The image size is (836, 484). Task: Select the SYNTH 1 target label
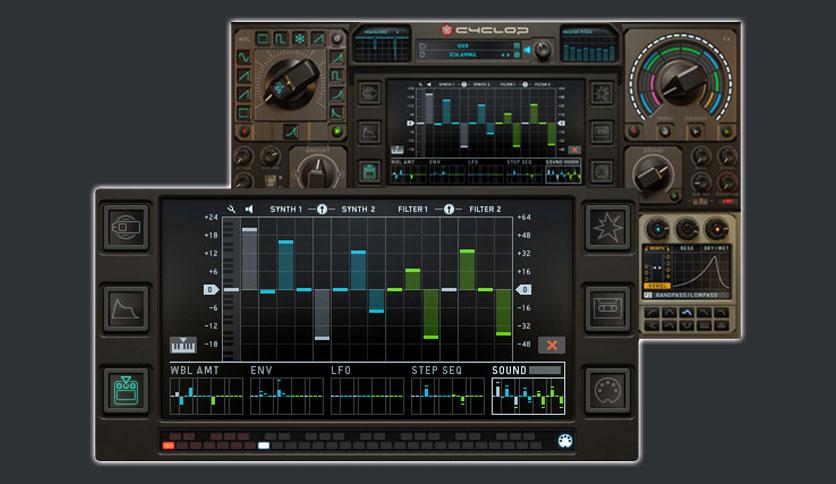click(x=286, y=209)
